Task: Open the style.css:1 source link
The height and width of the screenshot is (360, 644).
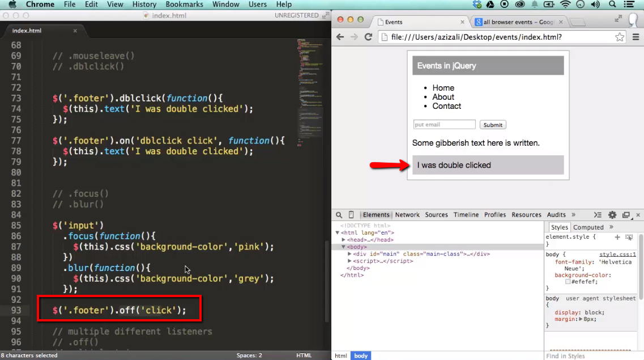Action: (x=617, y=255)
